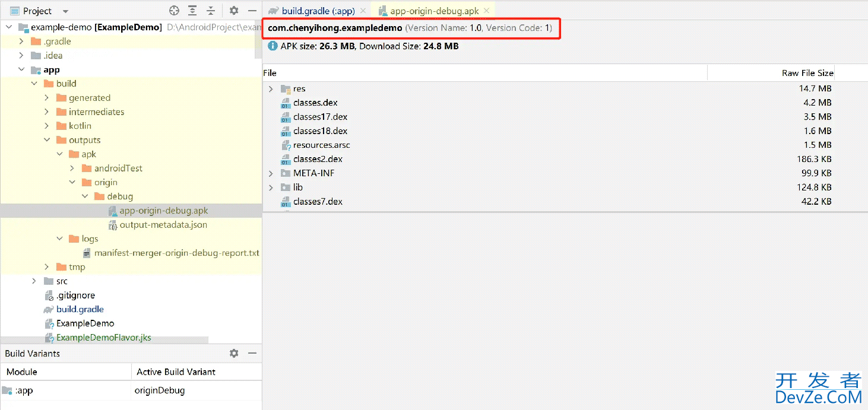
Task: Open the Project view dropdown
Action: (x=65, y=11)
